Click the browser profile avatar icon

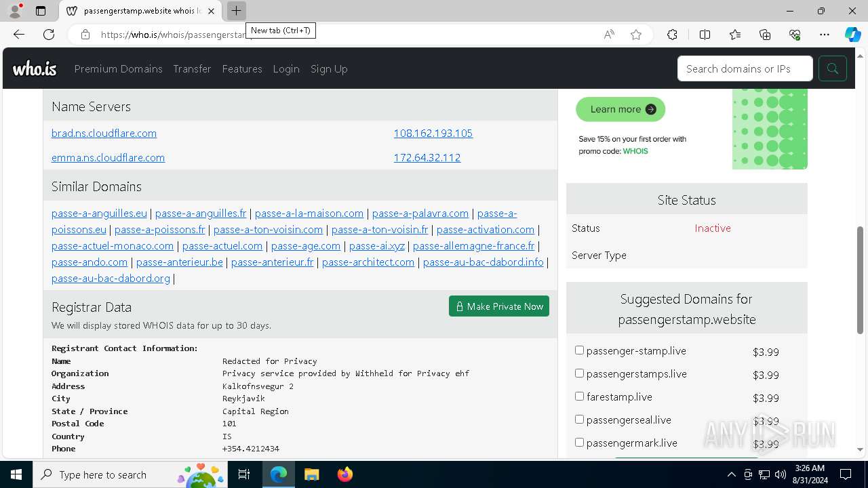point(15,11)
